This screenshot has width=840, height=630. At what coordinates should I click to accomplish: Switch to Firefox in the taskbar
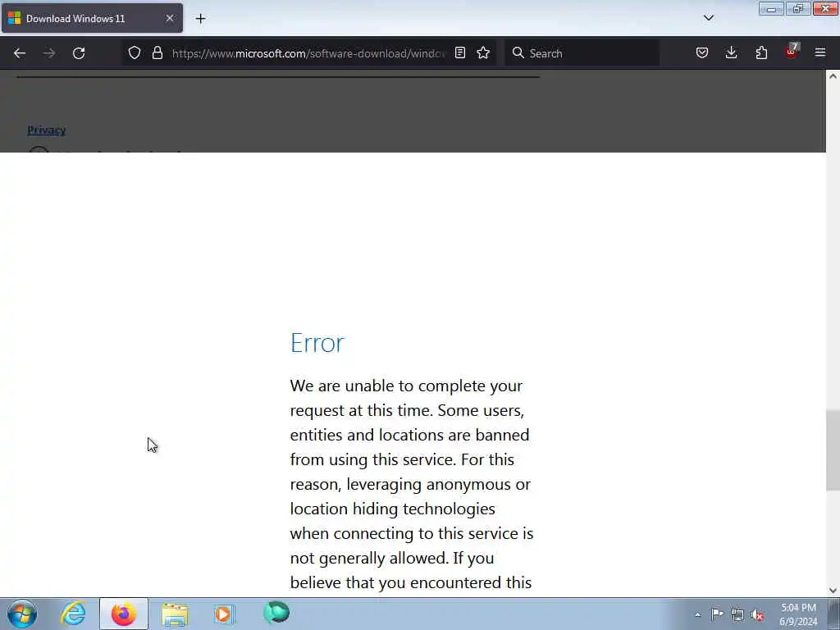[123, 614]
